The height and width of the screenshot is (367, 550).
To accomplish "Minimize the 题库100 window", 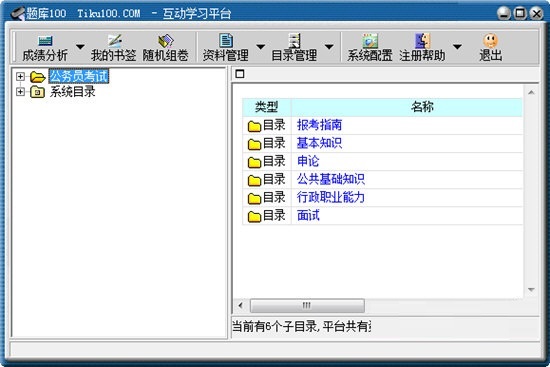I will tap(504, 13).
